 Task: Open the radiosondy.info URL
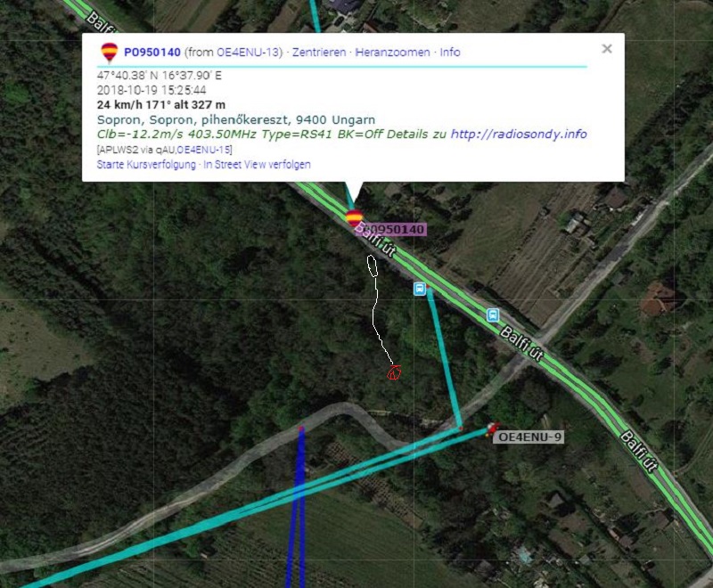point(519,134)
